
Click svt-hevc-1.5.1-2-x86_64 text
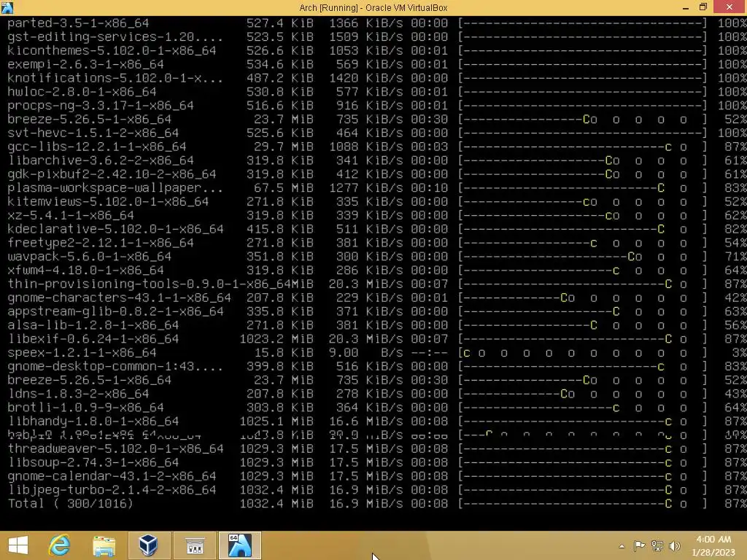93,133
